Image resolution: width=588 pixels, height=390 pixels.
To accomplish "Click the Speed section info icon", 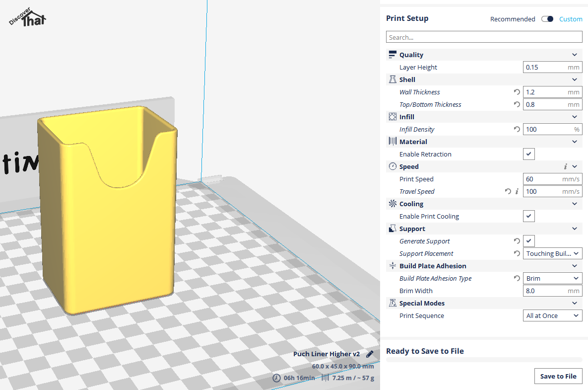I will (x=565, y=166).
